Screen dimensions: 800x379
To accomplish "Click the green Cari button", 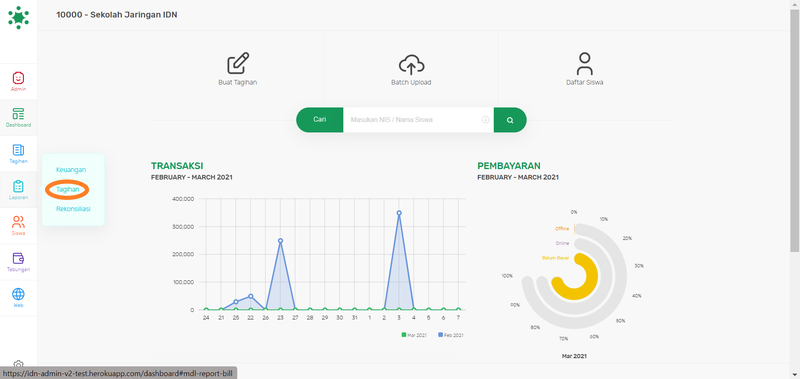I will point(319,120).
